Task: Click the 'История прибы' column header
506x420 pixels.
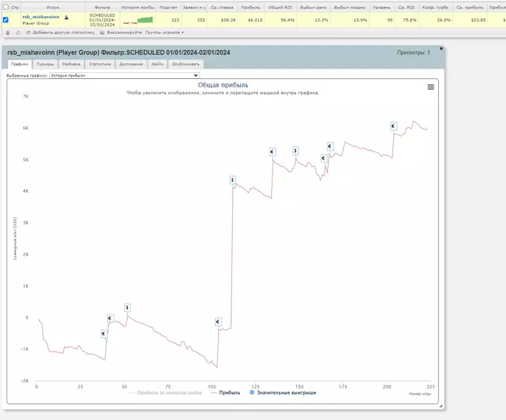Action: [138, 7]
